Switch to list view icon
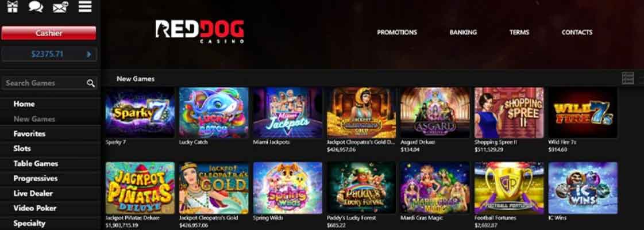 click(628, 78)
